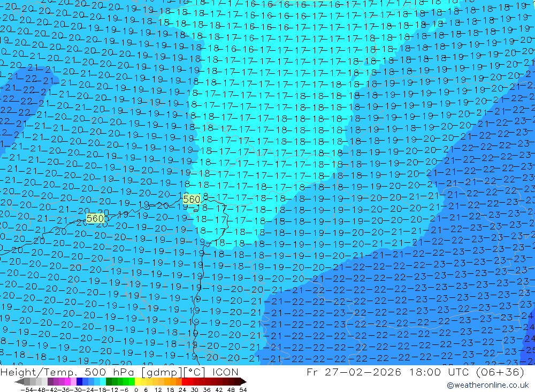The height and width of the screenshot is (392, 535).
Task: Click the '-24' legend scale value
Action: pos(87,390)
